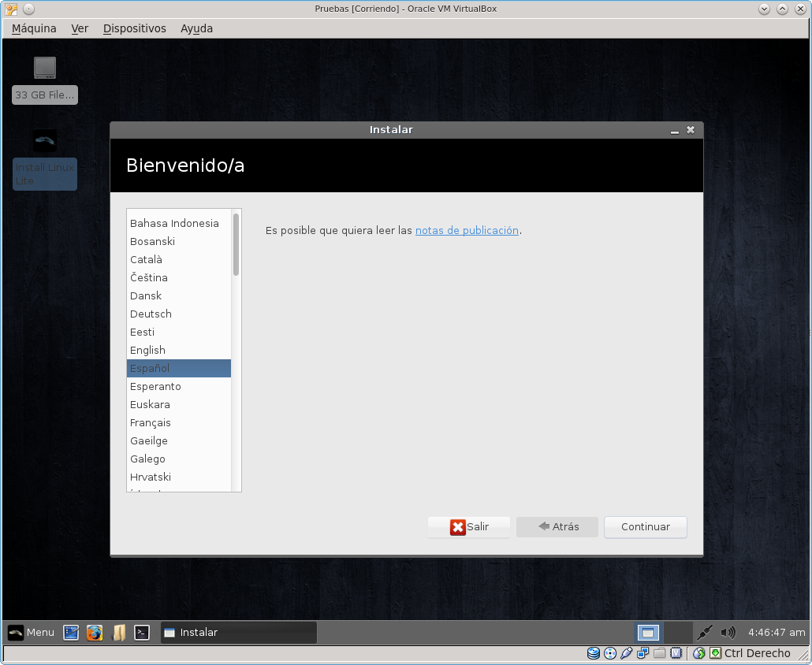812x665 pixels.
Task: Open the Install Linux Lite desktop icon
Action: pyautogui.click(x=45, y=158)
